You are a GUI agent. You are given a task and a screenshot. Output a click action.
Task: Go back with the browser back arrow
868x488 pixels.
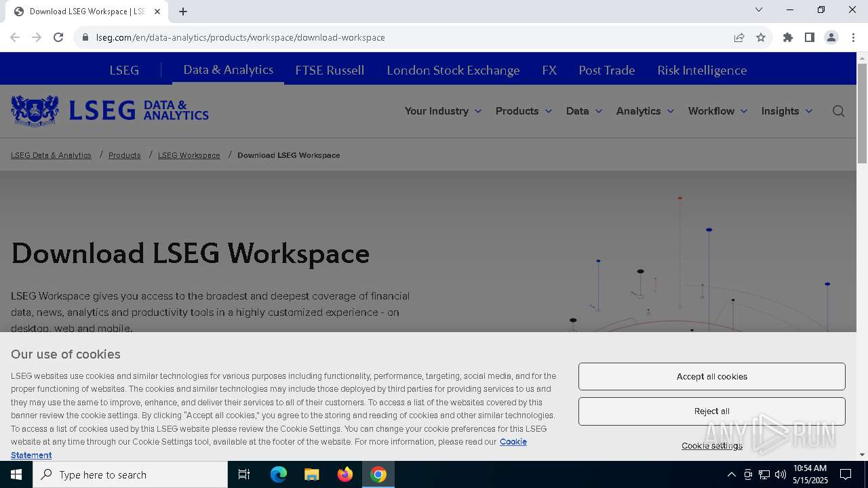pos(15,37)
